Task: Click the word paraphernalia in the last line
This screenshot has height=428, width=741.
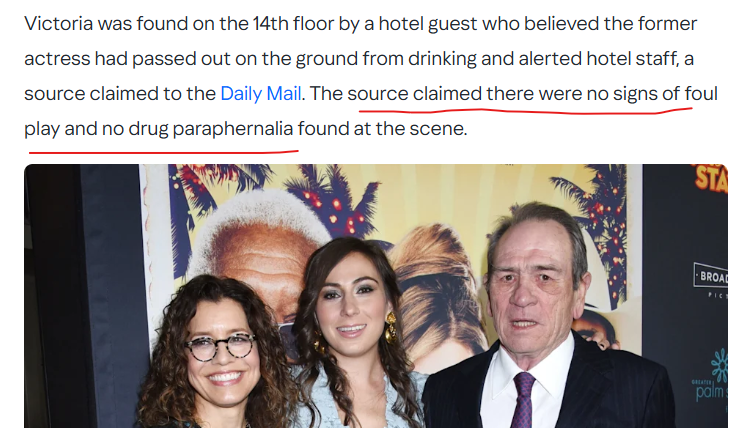Action: point(233,129)
